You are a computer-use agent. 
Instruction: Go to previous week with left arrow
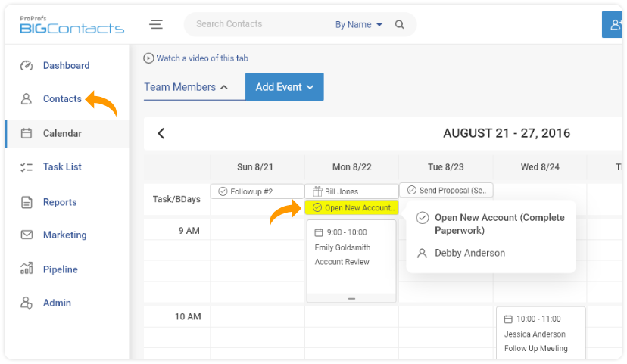coord(161,133)
